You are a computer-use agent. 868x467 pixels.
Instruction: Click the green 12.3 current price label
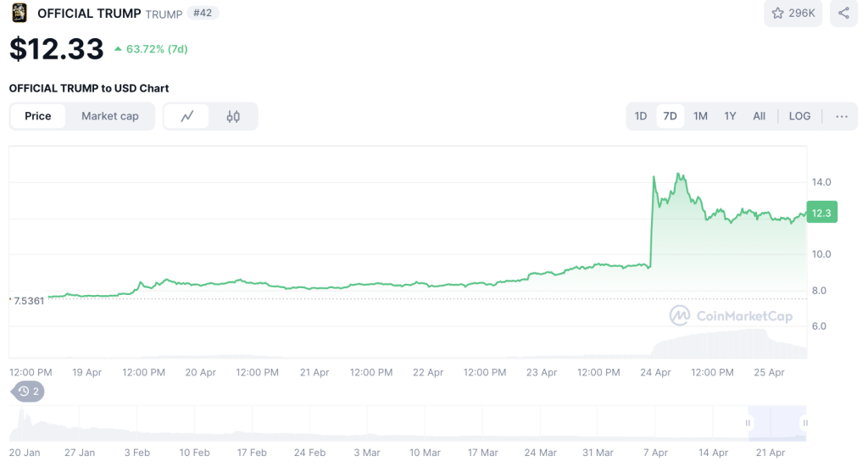[821, 213]
